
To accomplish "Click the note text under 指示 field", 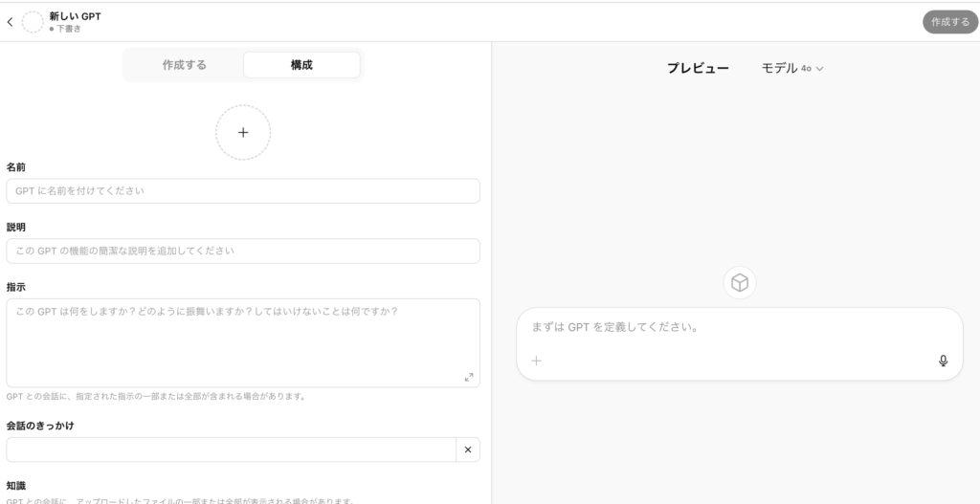I will [156, 396].
